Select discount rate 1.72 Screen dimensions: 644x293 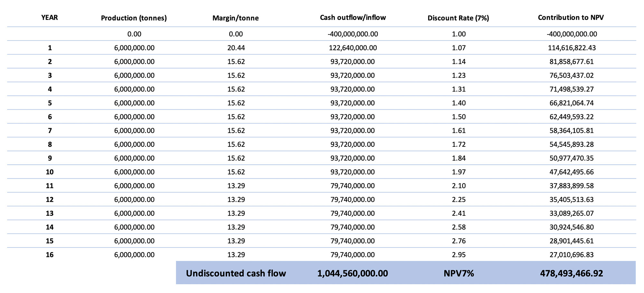459,144
